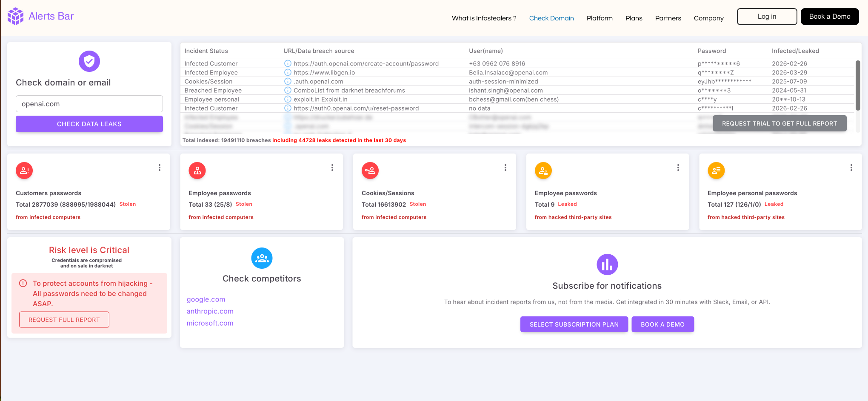The image size is (868, 401).
Task: Open options menu on Customers passwords card
Action: tap(160, 168)
